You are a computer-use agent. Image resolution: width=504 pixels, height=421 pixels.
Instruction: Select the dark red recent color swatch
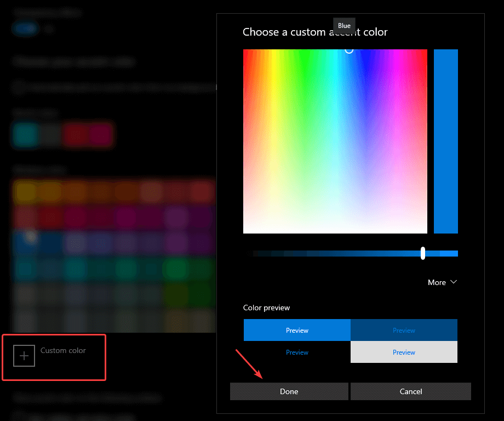(x=77, y=134)
